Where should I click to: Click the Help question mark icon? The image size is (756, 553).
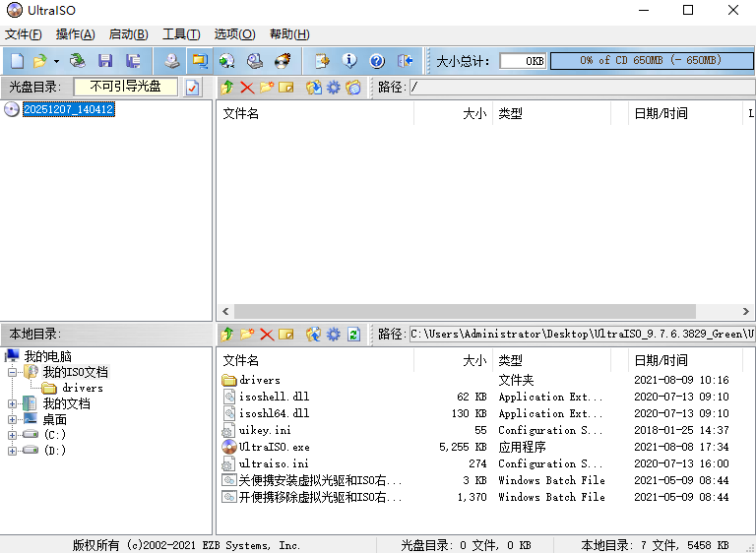pyautogui.click(x=376, y=61)
